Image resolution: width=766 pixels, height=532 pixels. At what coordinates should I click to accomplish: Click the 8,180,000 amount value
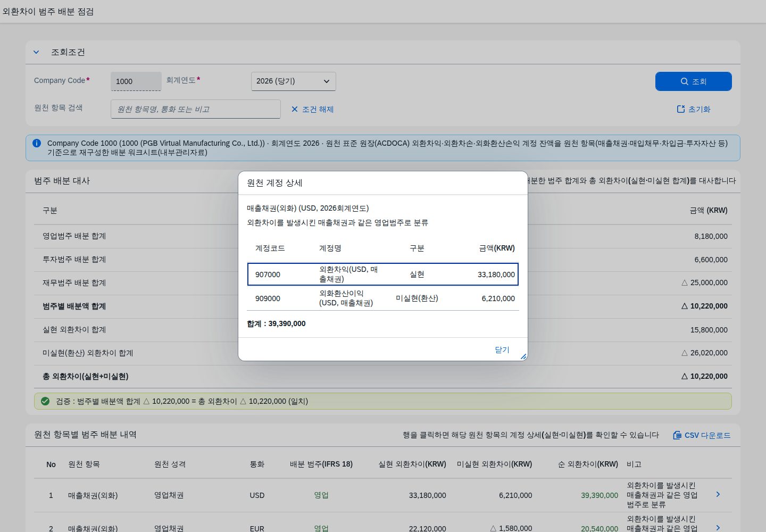click(x=711, y=236)
